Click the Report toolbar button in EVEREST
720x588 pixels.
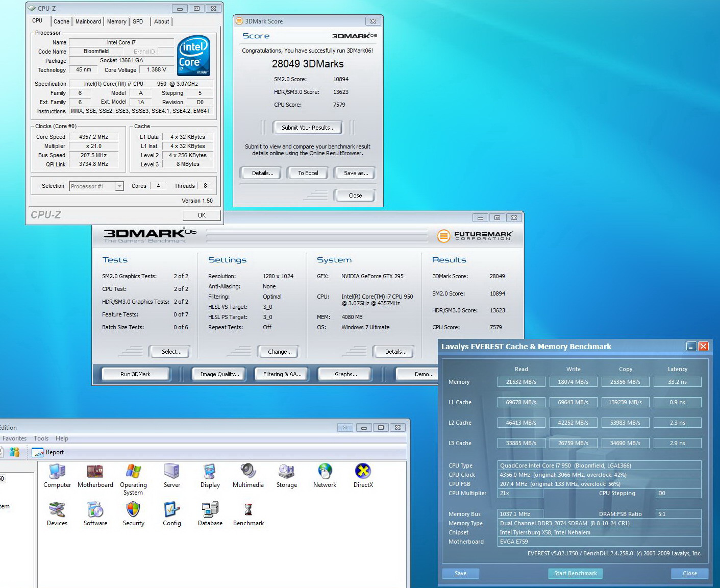[48, 452]
